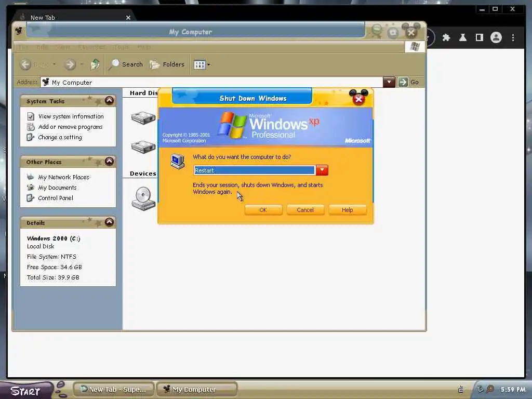The image size is (532, 399).
Task: Collapse the Details panel
Action: pyautogui.click(x=109, y=222)
